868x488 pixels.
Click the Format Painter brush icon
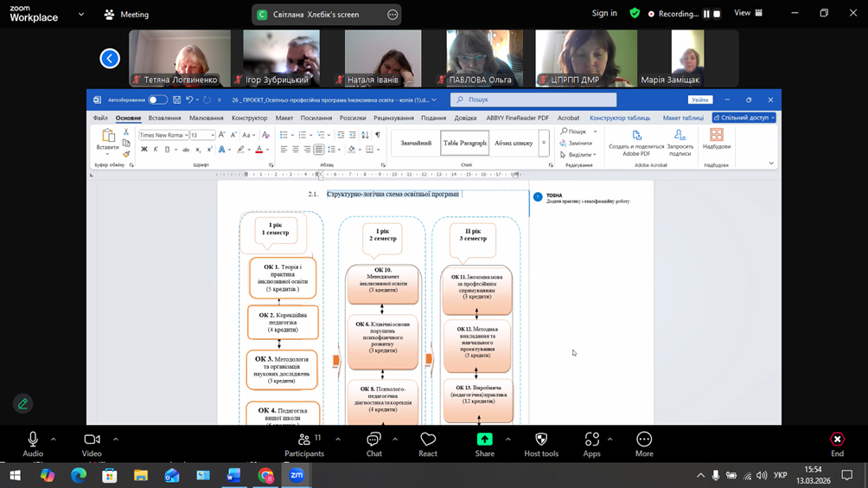click(126, 153)
